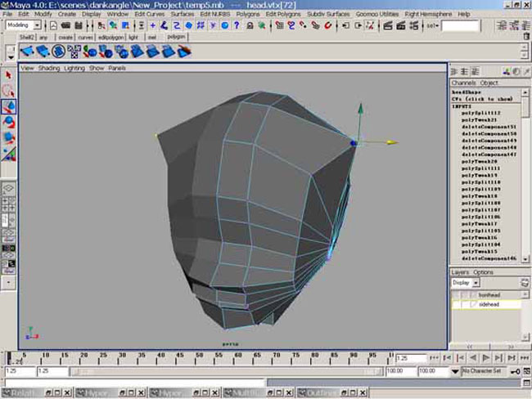Click the sel name input field

point(460,26)
